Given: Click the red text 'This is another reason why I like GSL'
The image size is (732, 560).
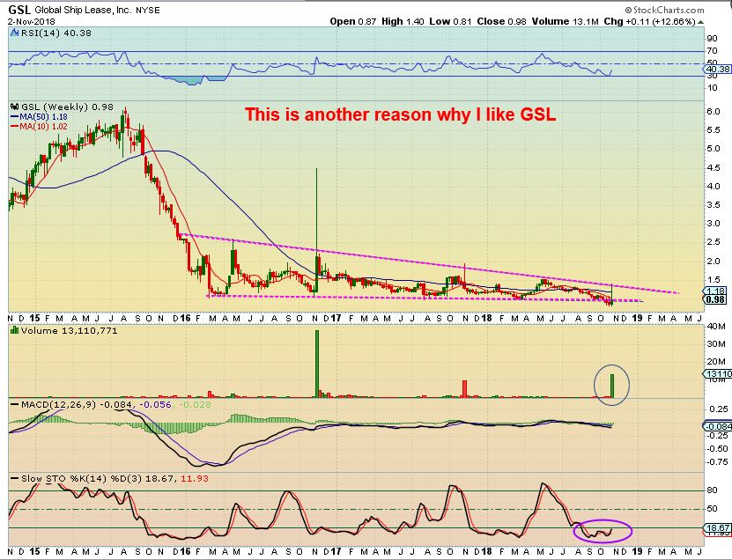Looking at the screenshot, I should 401,114.
